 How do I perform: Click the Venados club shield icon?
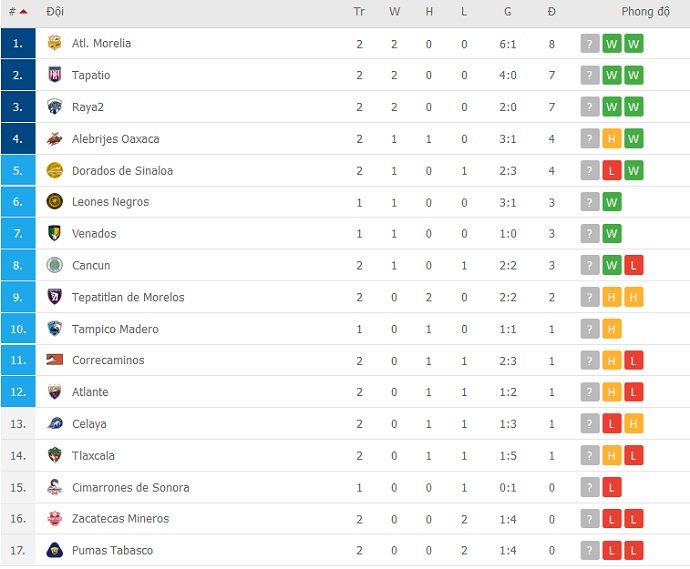[55, 234]
